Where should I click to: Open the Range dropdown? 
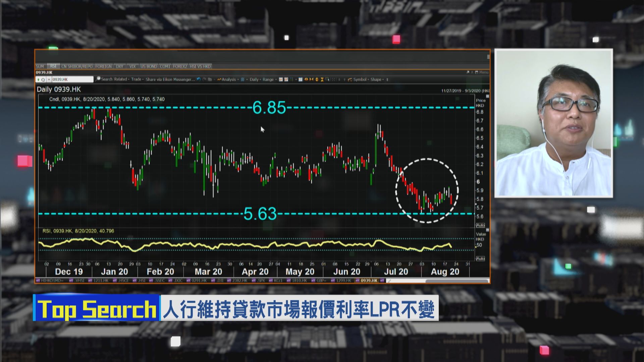269,79
